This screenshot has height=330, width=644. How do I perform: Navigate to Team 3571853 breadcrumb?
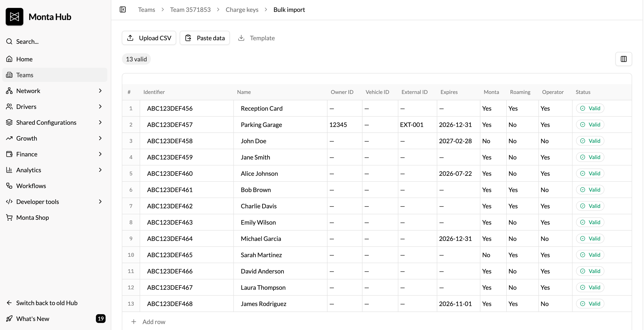point(190,9)
